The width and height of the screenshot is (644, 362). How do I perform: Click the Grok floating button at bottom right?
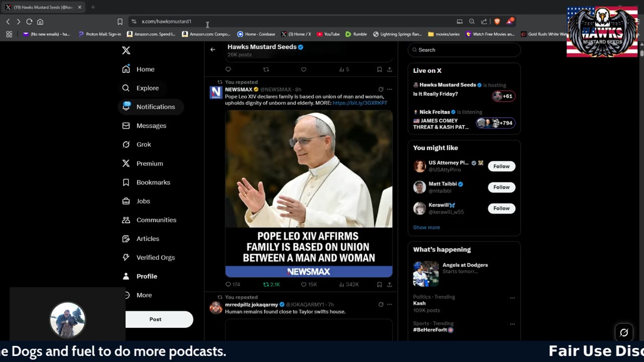[x=624, y=332]
